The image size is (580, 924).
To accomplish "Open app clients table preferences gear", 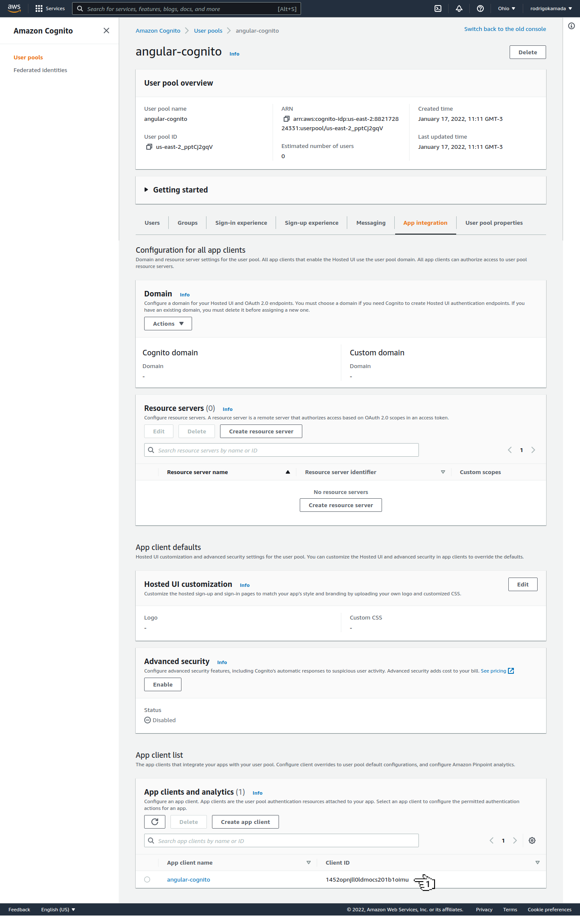I will click(532, 840).
